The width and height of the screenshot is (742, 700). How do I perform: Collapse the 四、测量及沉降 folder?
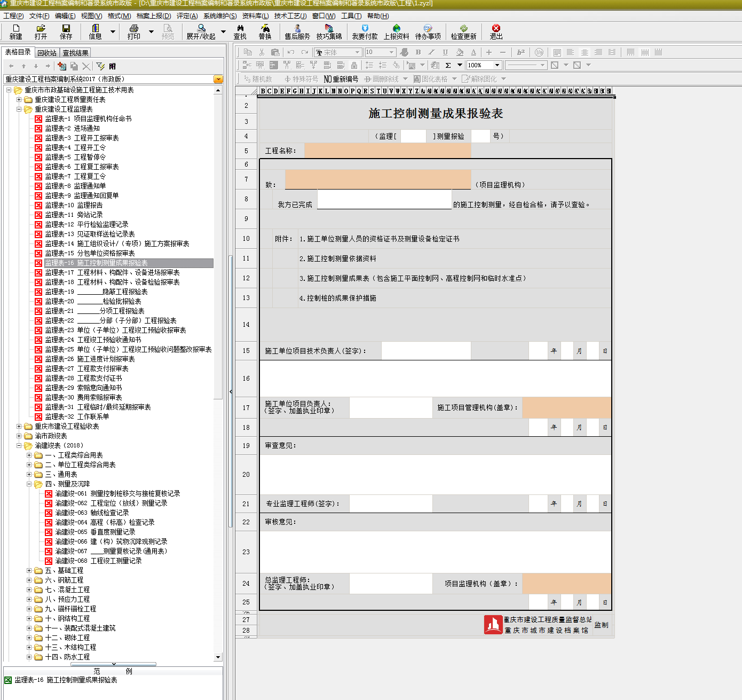tap(29, 484)
